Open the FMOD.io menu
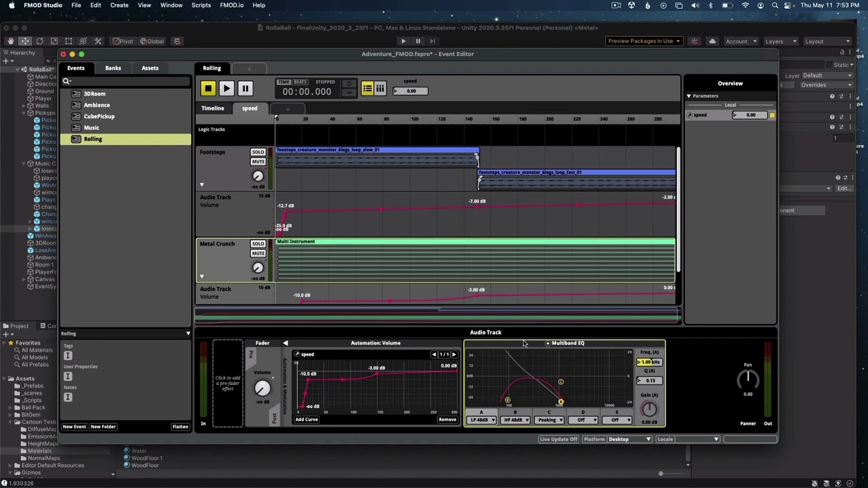The image size is (868, 488). (x=231, y=5)
